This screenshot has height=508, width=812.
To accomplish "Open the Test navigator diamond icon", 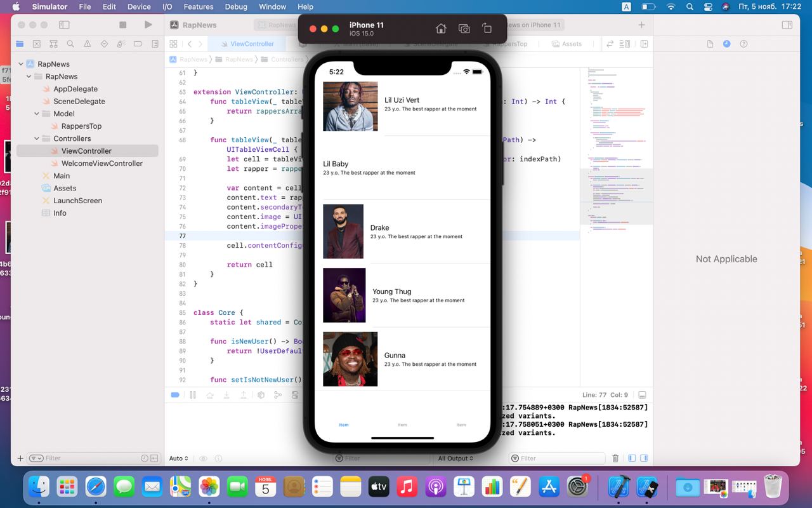I will pos(104,44).
